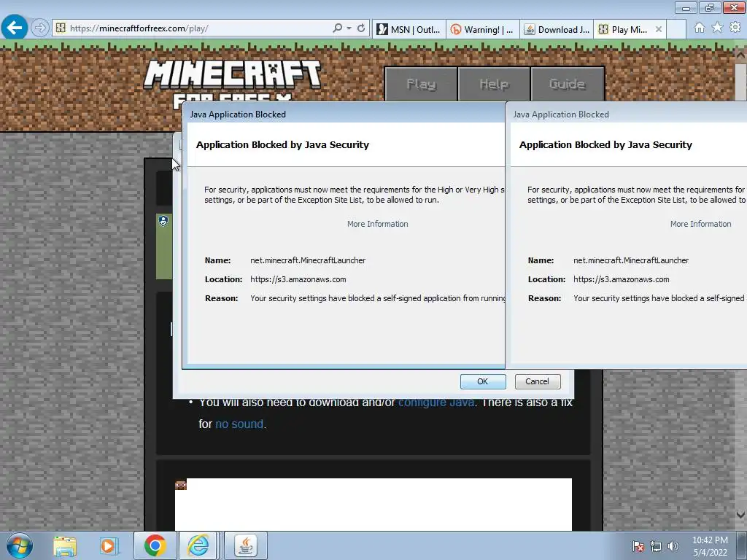Switch to the Warning! tab
The height and width of the screenshot is (560, 747).
[x=483, y=29]
